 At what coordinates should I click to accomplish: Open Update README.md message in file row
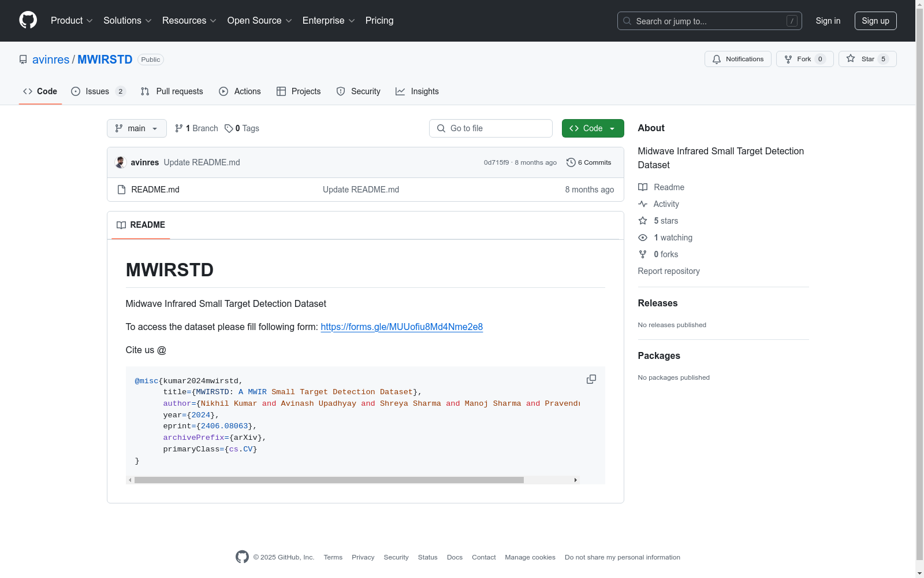pyautogui.click(x=361, y=190)
